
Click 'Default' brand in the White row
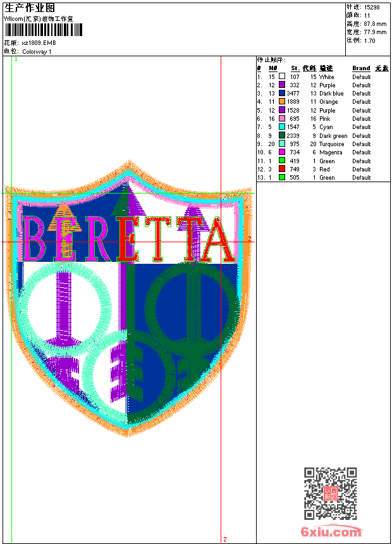pyautogui.click(x=361, y=77)
